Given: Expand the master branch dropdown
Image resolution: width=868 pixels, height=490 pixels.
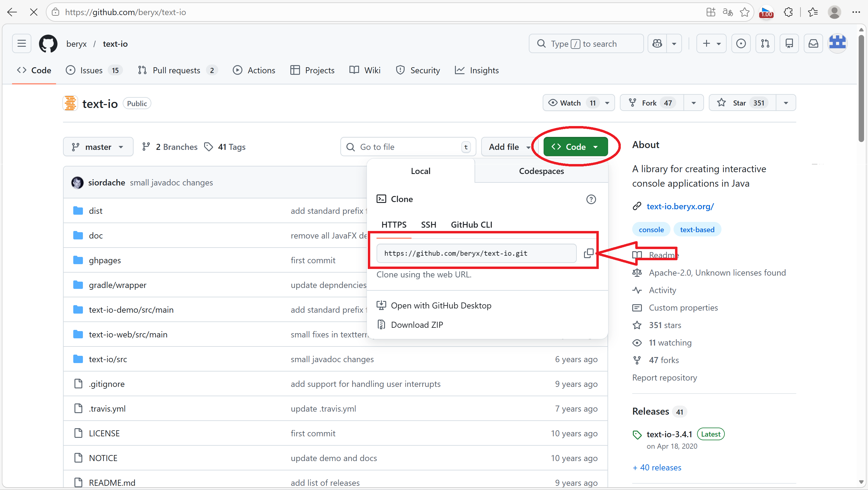Looking at the screenshot, I should (x=98, y=147).
